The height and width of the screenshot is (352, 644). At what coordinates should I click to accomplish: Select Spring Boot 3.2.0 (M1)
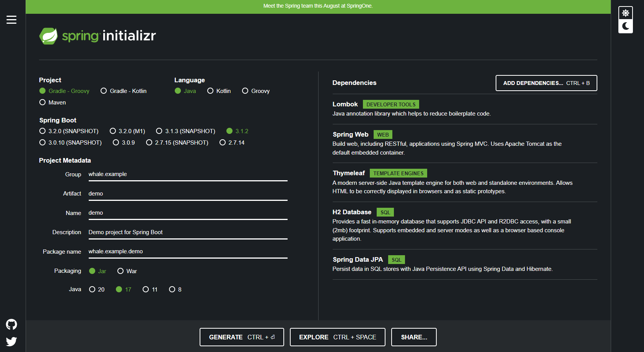click(127, 131)
